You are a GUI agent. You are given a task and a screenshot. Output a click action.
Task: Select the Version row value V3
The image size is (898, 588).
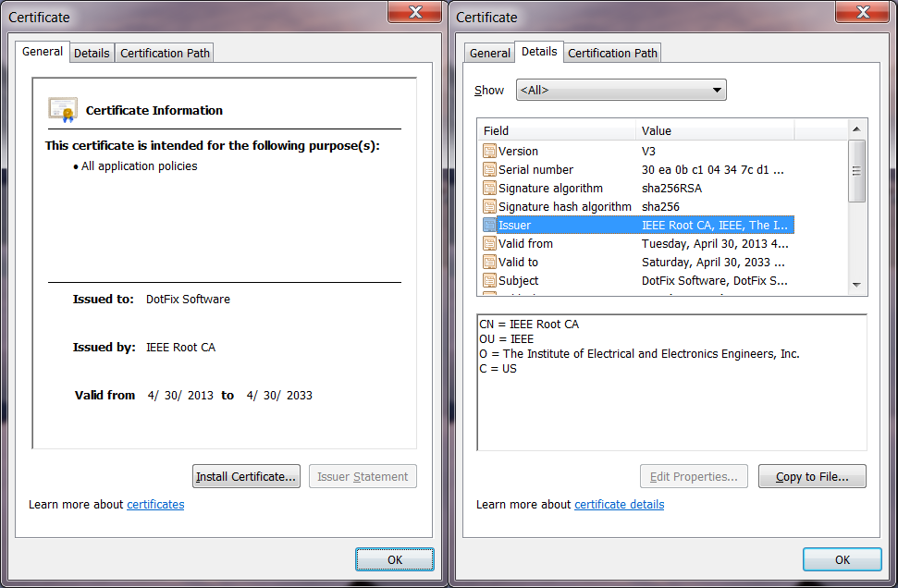(x=648, y=151)
